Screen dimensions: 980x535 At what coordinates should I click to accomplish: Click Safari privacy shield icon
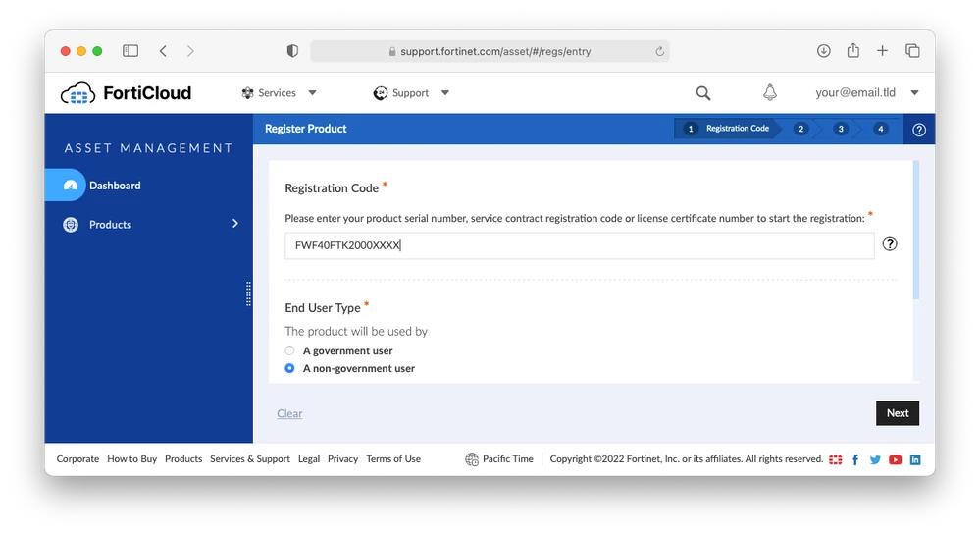point(292,51)
